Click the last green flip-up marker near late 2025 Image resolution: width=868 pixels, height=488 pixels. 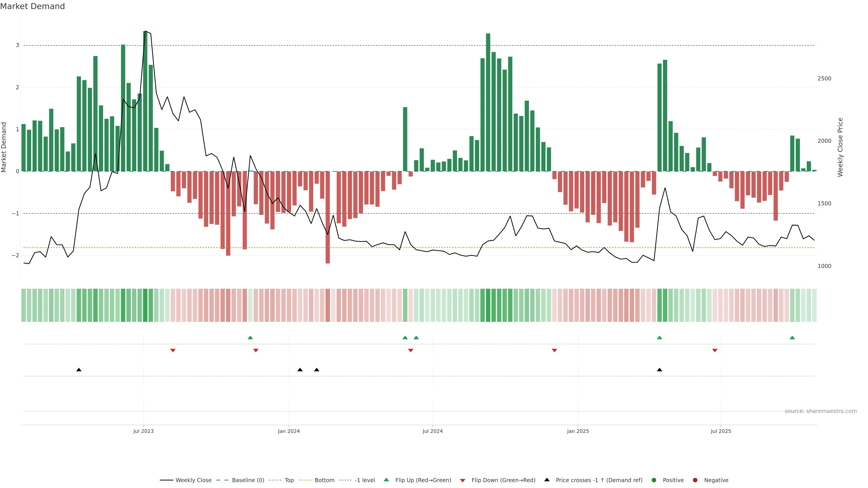[x=792, y=338]
